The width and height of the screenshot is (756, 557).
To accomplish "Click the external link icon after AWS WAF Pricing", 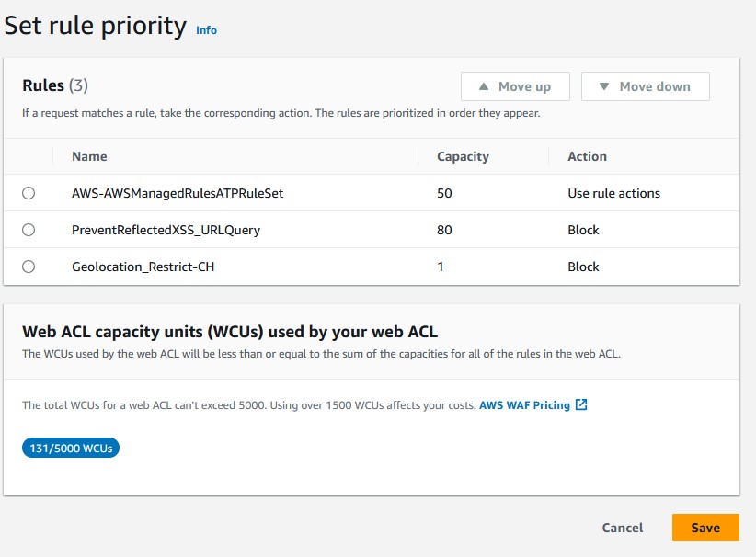I will coord(581,404).
